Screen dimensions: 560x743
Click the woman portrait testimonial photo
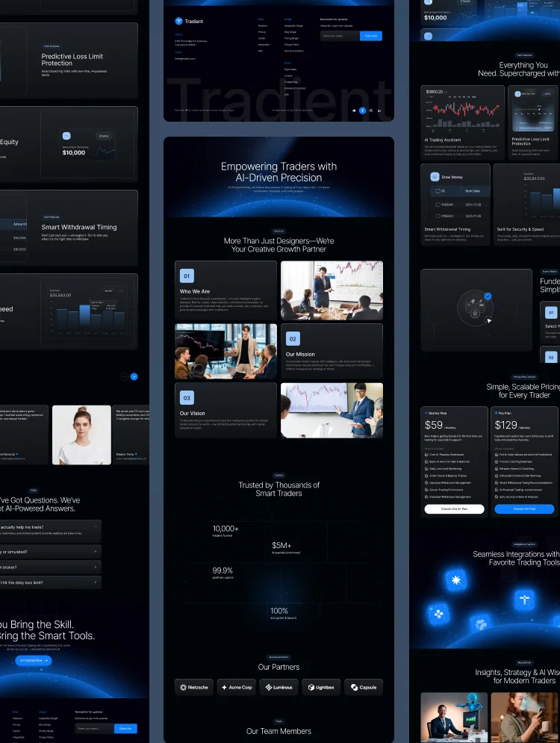coord(81,435)
